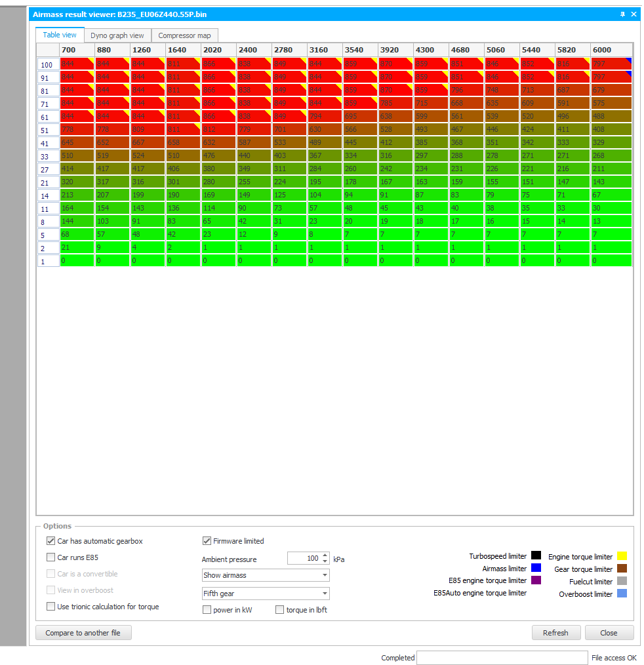The image size is (644, 665).
Task: Click the purple E85 engine torque limiter swatch
Action: (536, 580)
